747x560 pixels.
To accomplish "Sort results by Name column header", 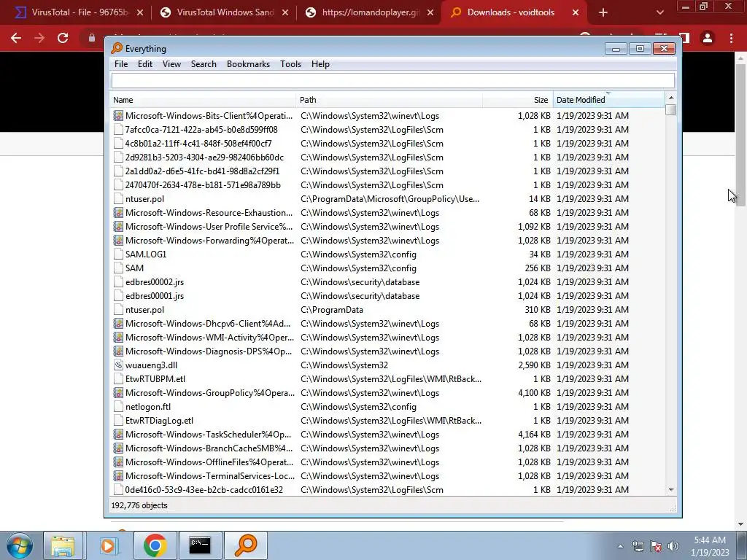I will pyautogui.click(x=203, y=100).
